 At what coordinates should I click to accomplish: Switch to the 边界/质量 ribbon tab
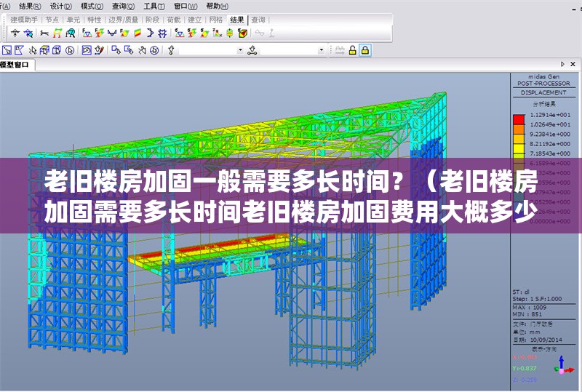pos(123,20)
